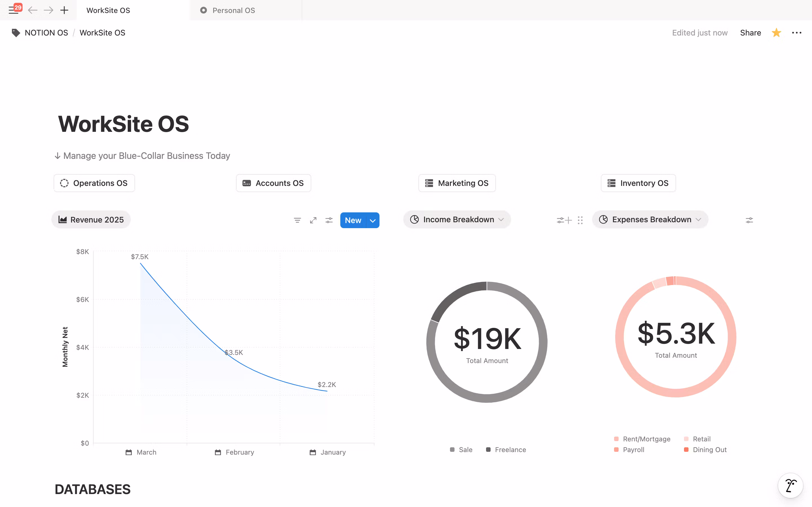
Task: Expand Revenue 2025 chart to full page
Action: (x=313, y=220)
